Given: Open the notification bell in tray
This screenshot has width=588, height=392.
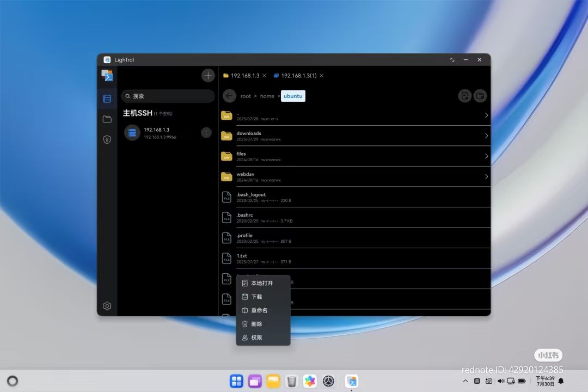Looking at the screenshot, I should click(561, 381).
